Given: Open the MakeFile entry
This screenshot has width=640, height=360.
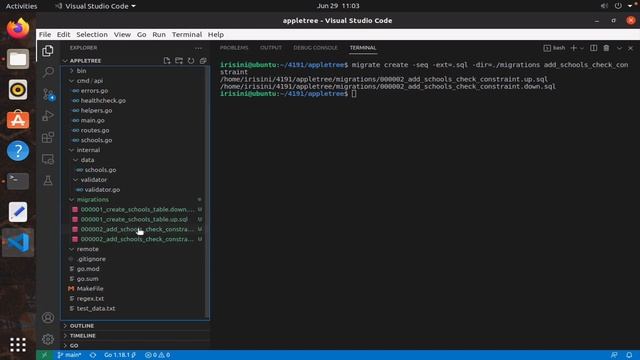Looking at the screenshot, I should [90, 289].
